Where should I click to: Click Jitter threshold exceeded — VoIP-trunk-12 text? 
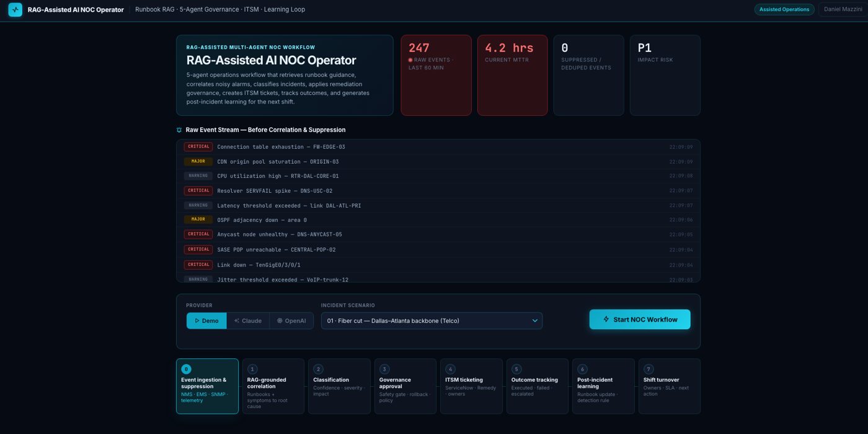tap(283, 280)
